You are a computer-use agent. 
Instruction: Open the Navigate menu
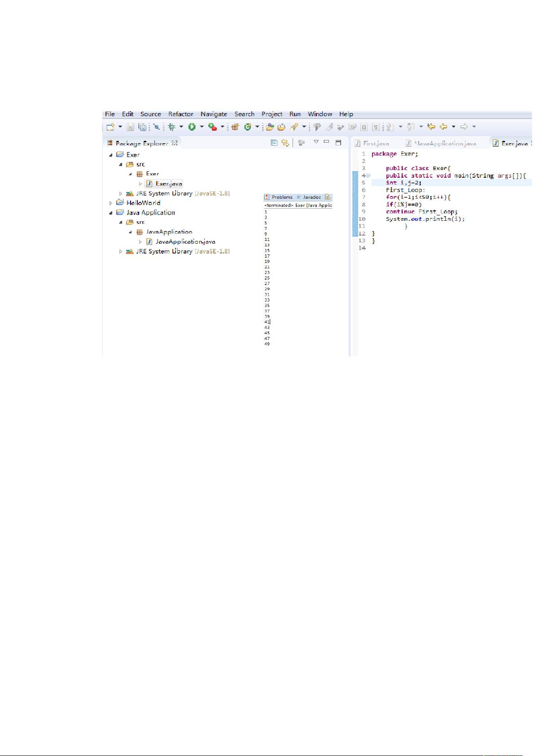214,114
